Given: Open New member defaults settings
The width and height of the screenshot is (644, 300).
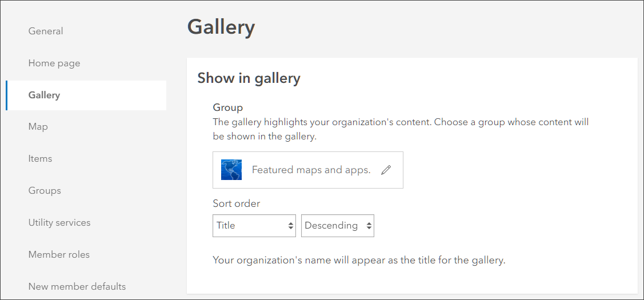Looking at the screenshot, I should [x=77, y=286].
